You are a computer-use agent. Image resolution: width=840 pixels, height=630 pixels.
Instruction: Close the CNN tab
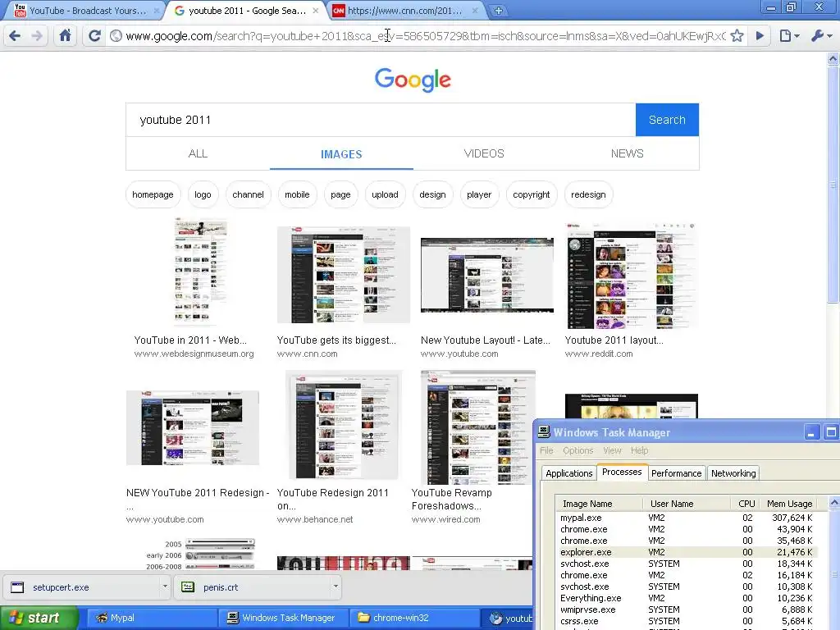click(x=475, y=10)
